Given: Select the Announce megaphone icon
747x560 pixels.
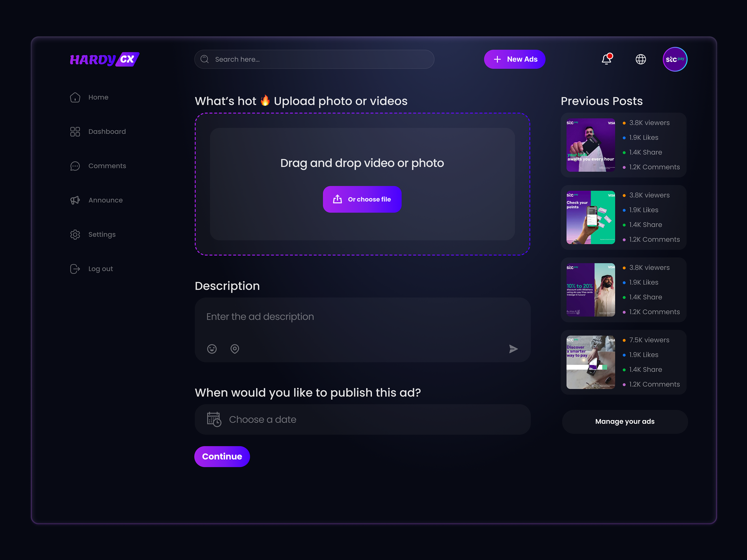Looking at the screenshot, I should pos(75,200).
